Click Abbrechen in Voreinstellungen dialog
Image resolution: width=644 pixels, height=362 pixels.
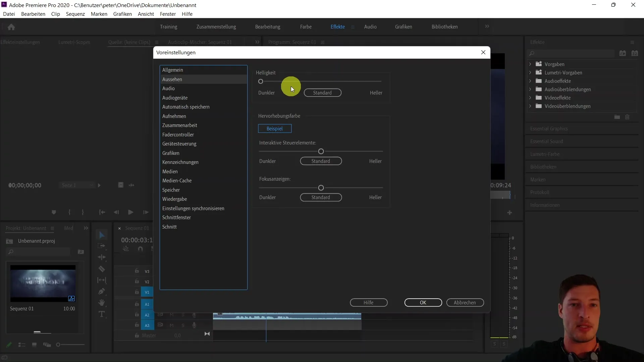[465, 302]
